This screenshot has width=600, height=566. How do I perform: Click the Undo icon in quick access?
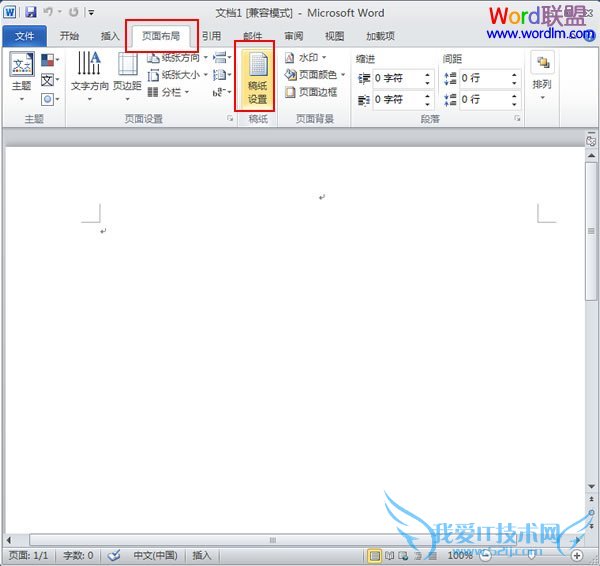point(48,12)
